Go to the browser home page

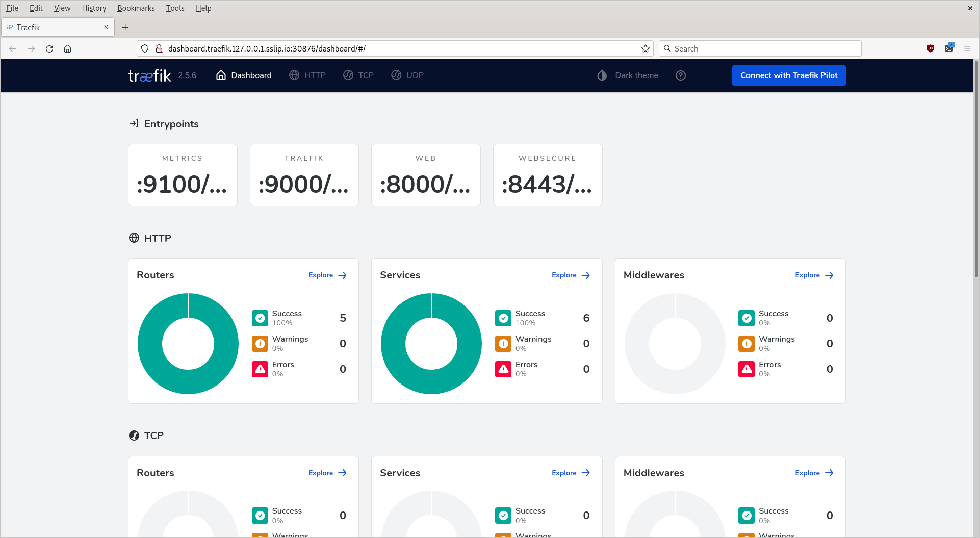[x=67, y=49]
